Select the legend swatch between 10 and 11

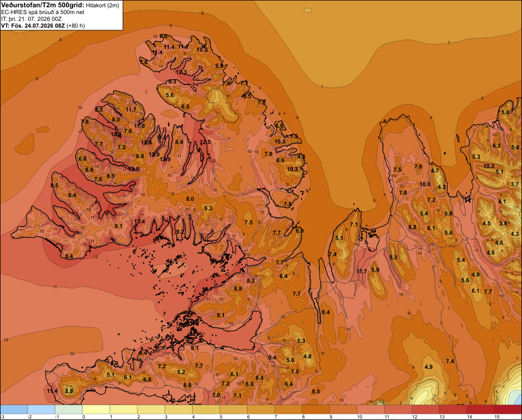[x=371, y=410]
